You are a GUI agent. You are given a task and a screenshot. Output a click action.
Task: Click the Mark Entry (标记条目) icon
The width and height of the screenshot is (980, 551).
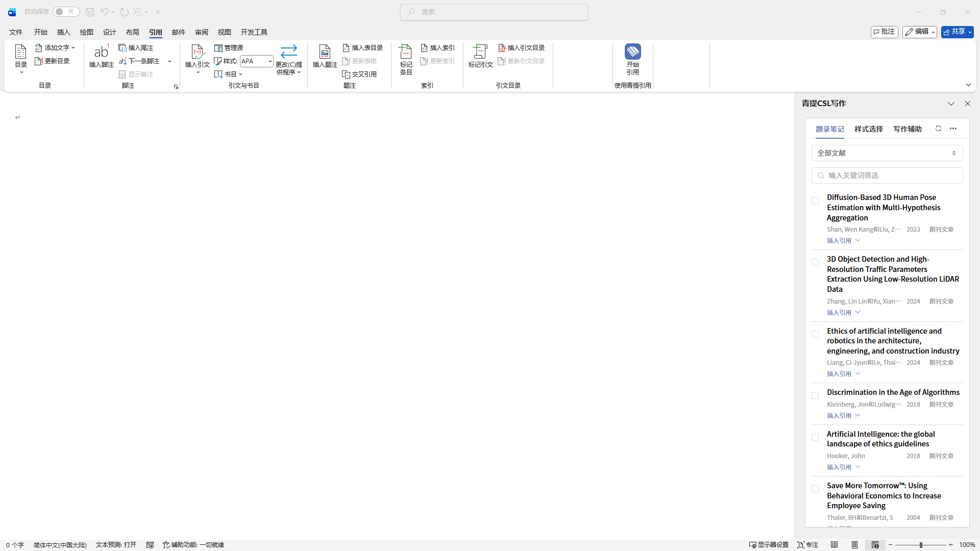pos(406,52)
